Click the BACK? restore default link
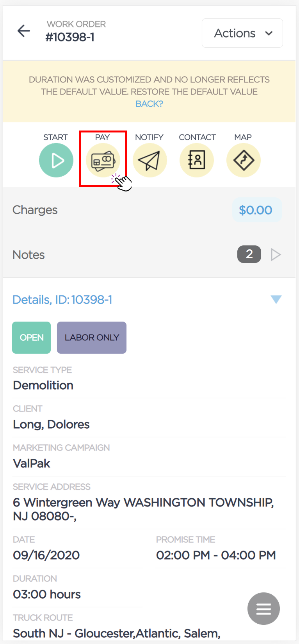Screen dimensions: 299x644 (x=149, y=104)
